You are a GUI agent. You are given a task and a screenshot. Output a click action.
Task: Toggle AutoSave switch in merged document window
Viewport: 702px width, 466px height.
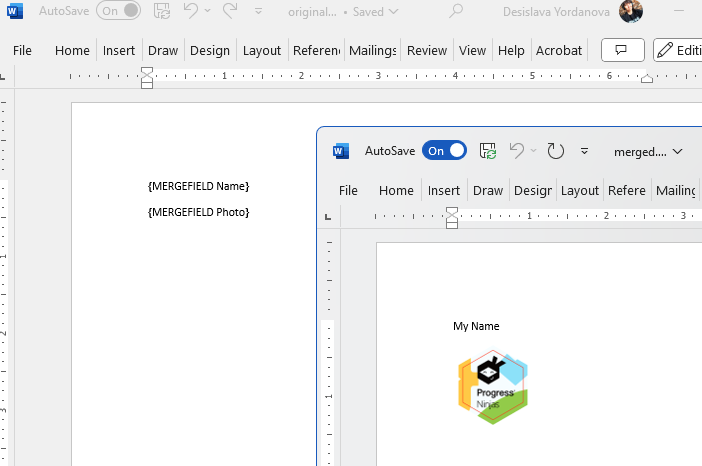[444, 151]
